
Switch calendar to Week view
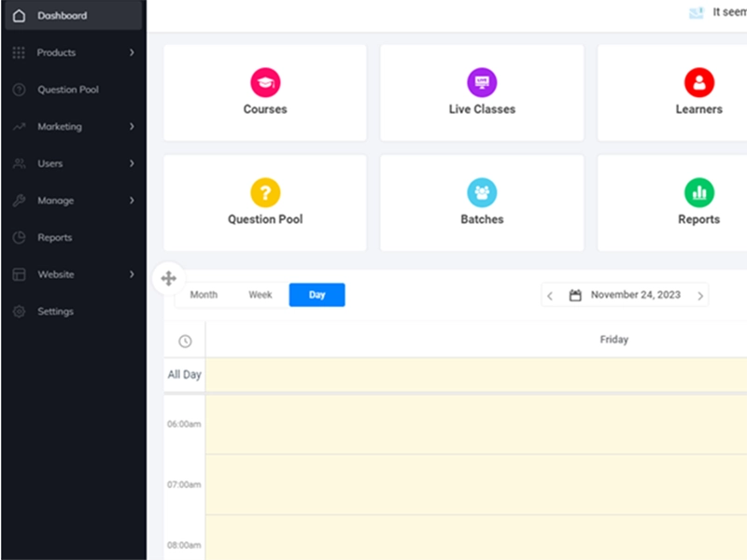[261, 295]
